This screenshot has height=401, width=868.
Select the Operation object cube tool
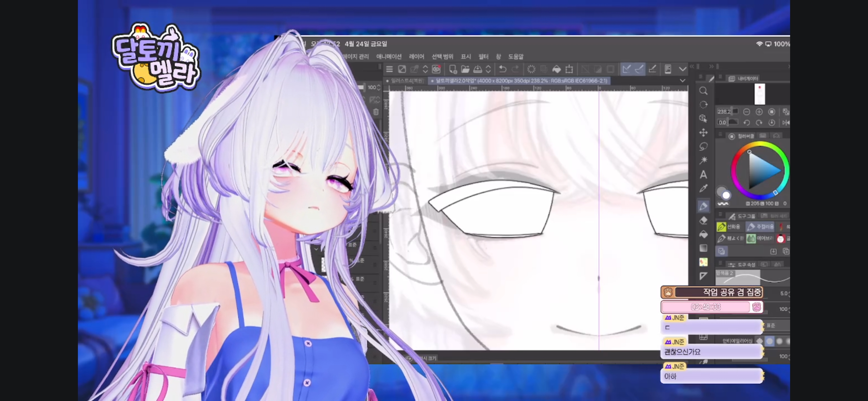click(703, 118)
